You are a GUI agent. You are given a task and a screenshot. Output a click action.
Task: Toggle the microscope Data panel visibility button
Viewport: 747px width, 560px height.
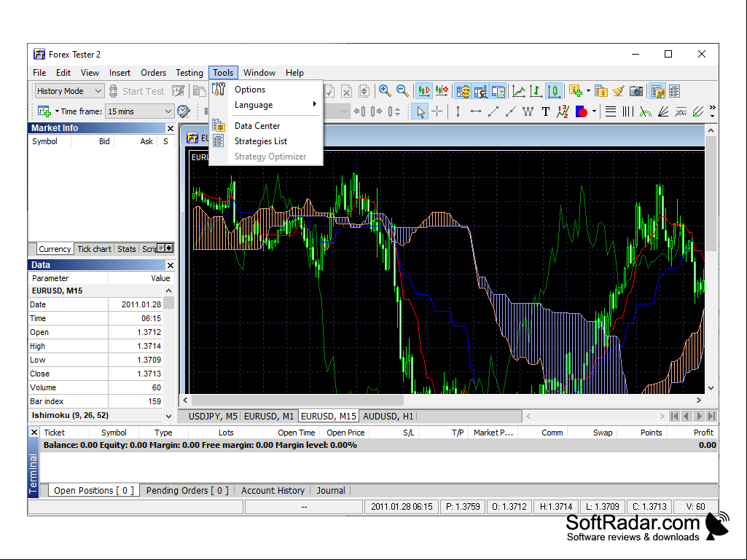(x=481, y=91)
